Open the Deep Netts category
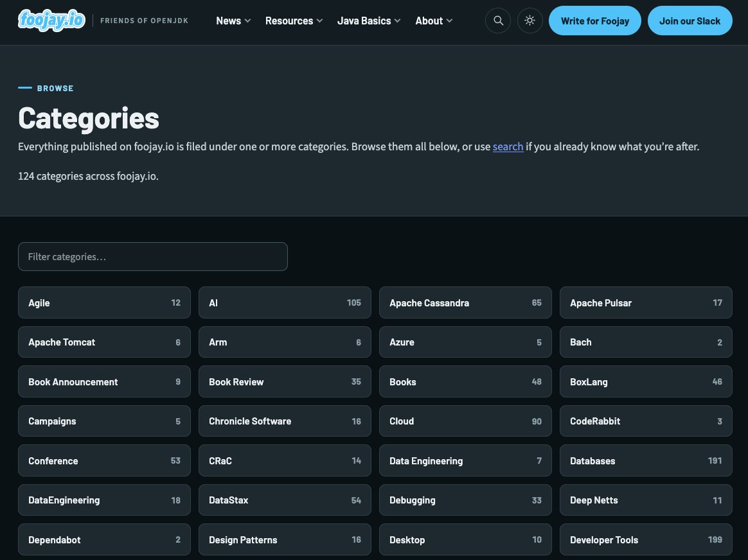 [x=646, y=500]
